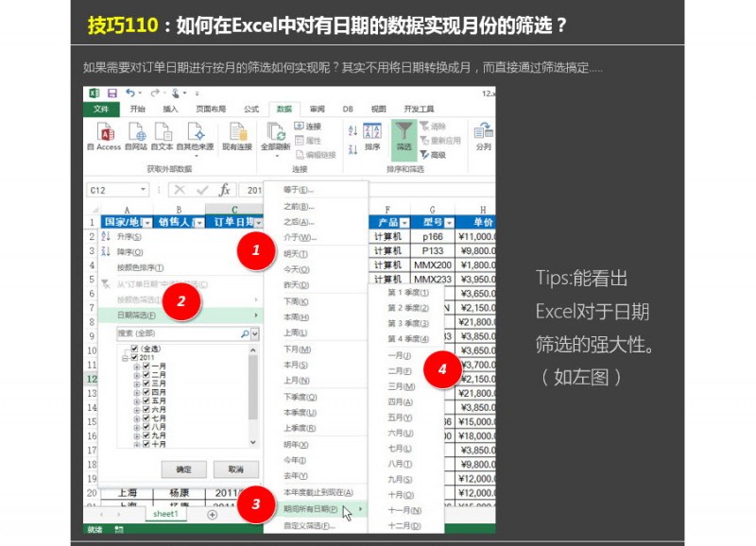Click the Undo arrow icon
756x546 pixels.
pos(130,93)
